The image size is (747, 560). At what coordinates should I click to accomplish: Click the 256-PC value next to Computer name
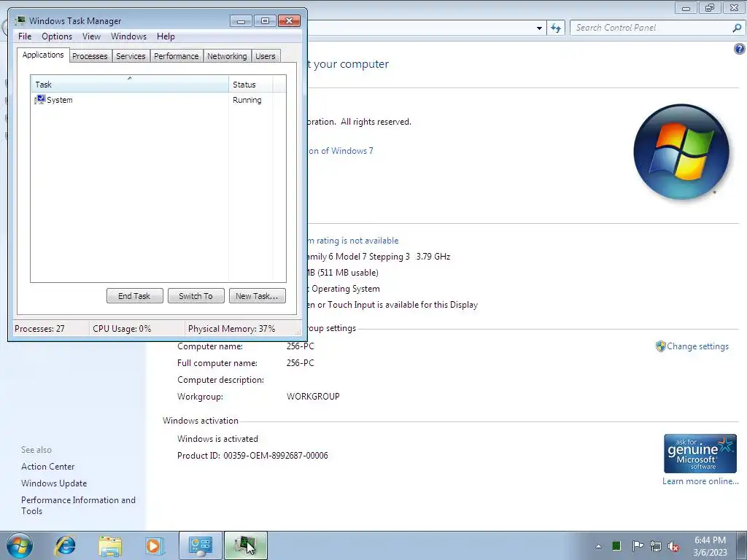click(300, 346)
